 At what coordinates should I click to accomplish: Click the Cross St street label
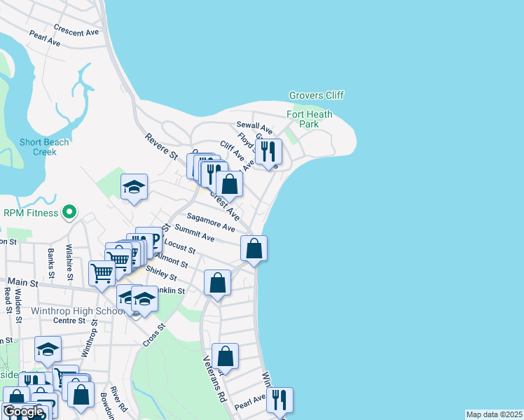pos(153,335)
